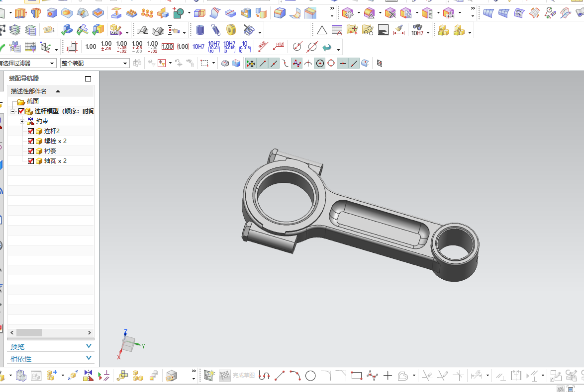Sort by 描述性部件名 column header
The image size is (584, 392).
pyautogui.click(x=51, y=91)
